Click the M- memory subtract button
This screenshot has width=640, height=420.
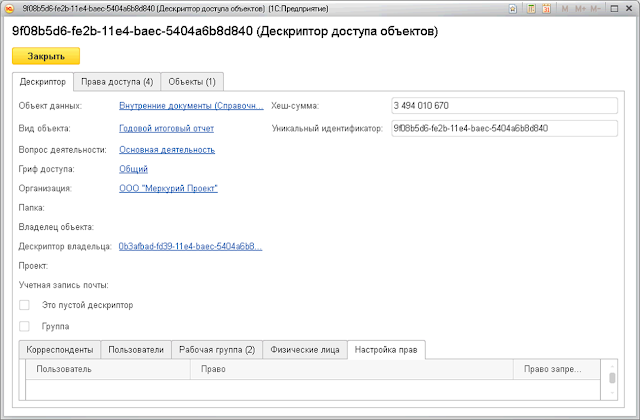595,9
